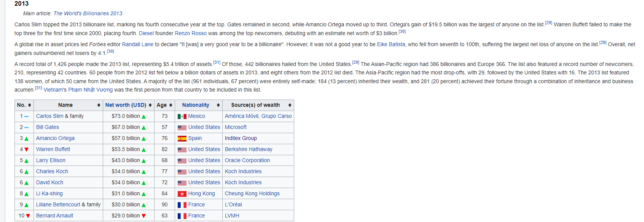Viewport: 644px width, 222px height.
Task: Open the Microsoft link
Action: [x=236, y=127]
